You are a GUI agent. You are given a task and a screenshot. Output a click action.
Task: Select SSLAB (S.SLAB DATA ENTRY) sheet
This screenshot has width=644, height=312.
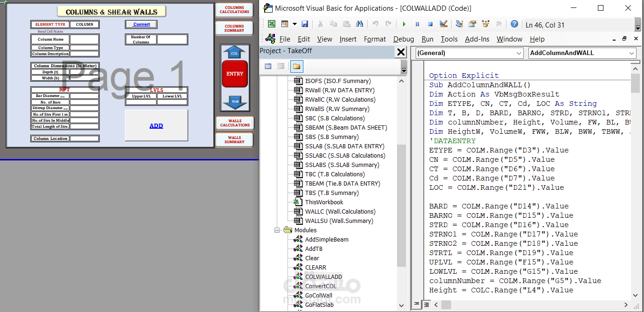[x=345, y=146]
